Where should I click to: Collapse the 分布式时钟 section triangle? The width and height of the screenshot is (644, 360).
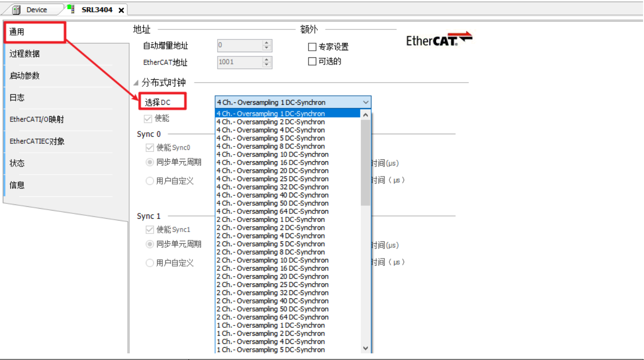pos(136,83)
